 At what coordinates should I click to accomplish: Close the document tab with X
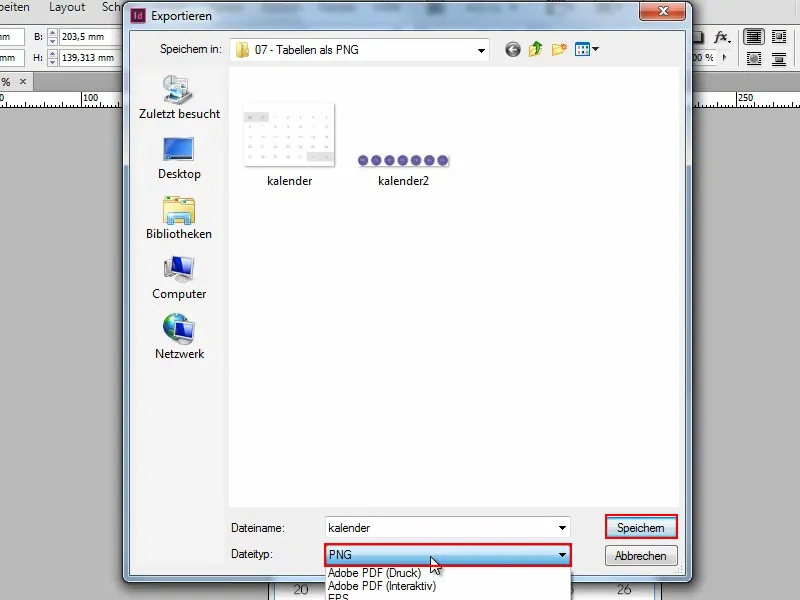point(23,81)
